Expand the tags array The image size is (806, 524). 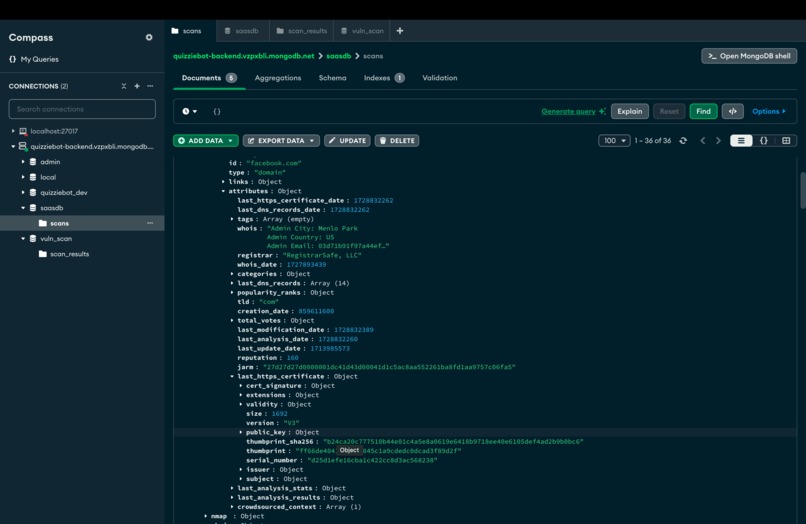coord(232,219)
